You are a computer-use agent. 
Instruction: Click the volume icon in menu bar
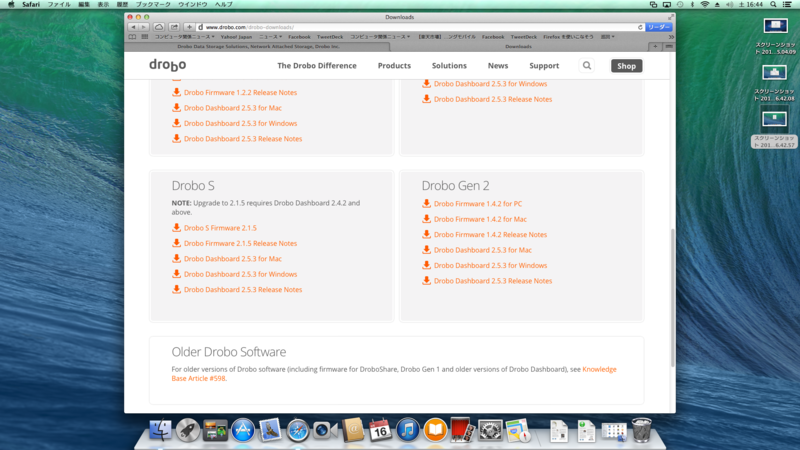coord(729,5)
